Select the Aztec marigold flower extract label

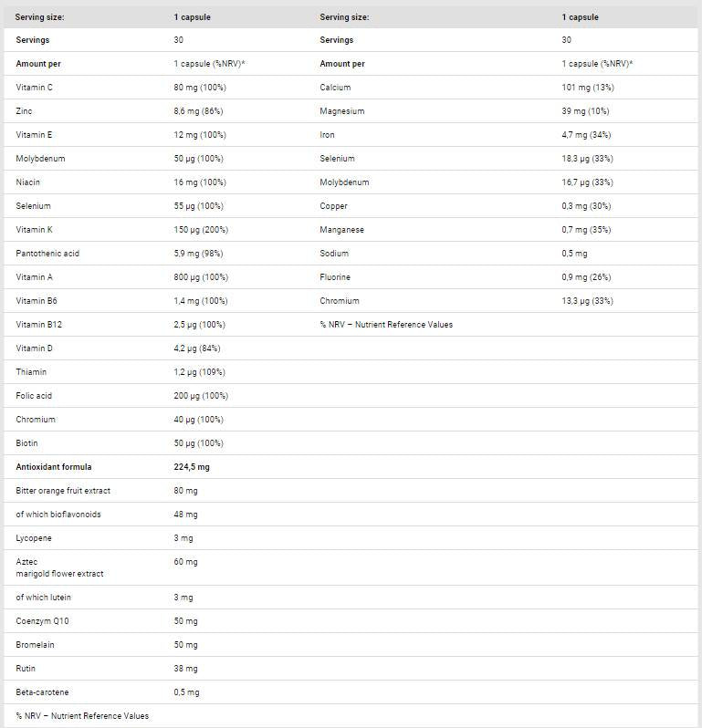[x=59, y=567]
